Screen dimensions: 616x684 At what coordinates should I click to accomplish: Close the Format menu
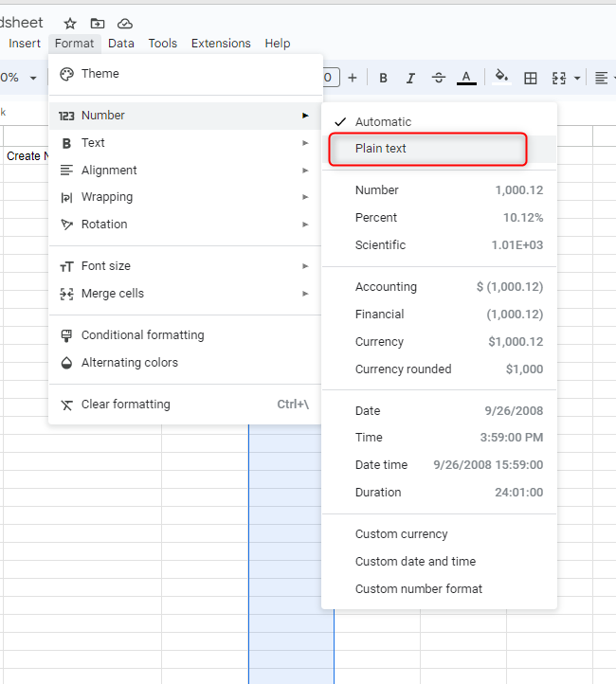(75, 44)
